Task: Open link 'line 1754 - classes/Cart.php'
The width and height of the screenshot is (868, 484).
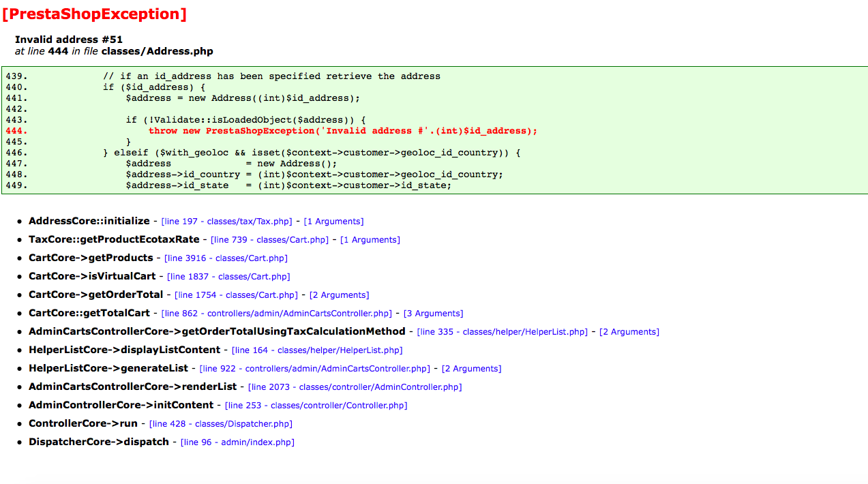Action: click(236, 295)
